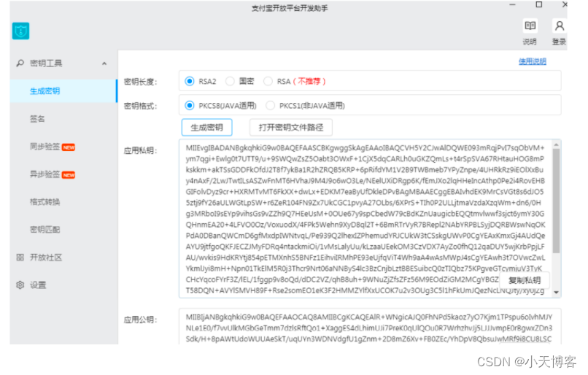This screenshot has height=375, width=588.
Task: Click the 生成密钥 button
Action: click(207, 128)
